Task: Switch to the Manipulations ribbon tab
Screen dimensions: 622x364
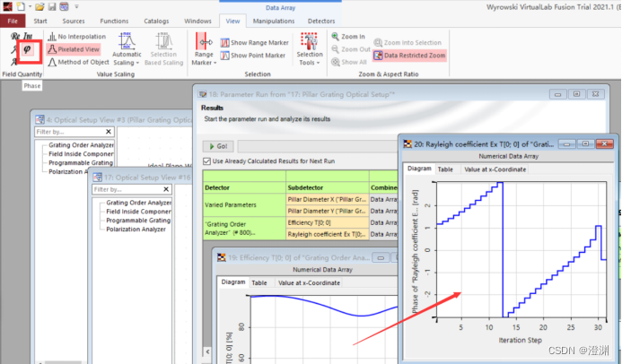Action: (x=274, y=21)
